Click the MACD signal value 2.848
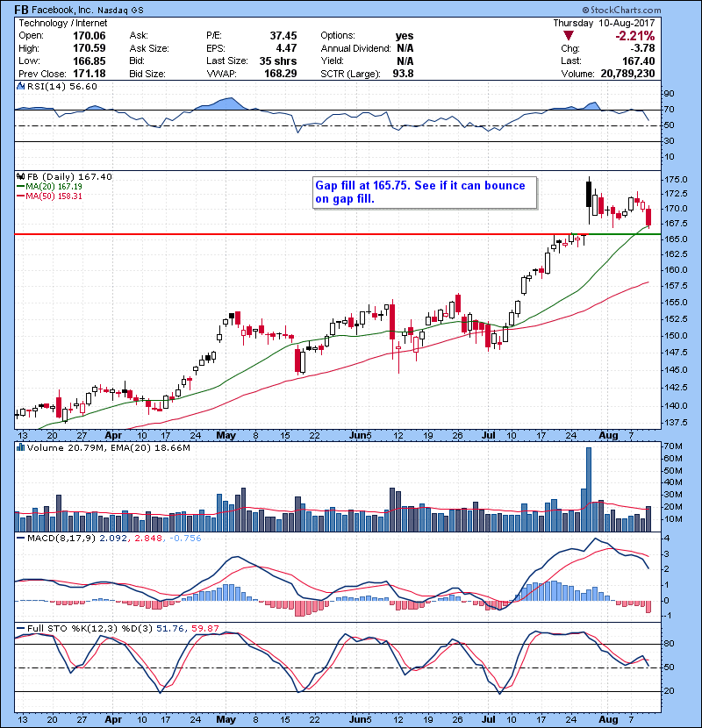The height and width of the screenshot is (728, 702). pyautogui.click(x=148, y=539)
